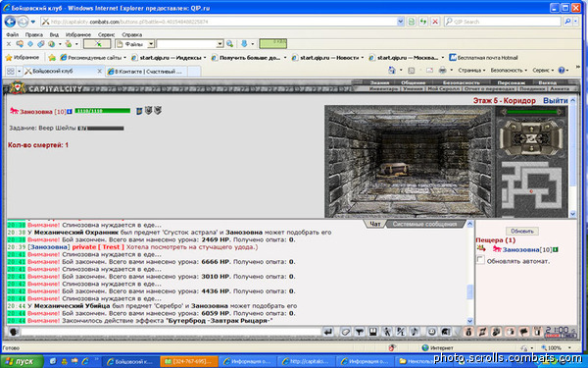The image size is (588, 368).
Task: Click the green health bar of Занозовна
Action: 102,111
